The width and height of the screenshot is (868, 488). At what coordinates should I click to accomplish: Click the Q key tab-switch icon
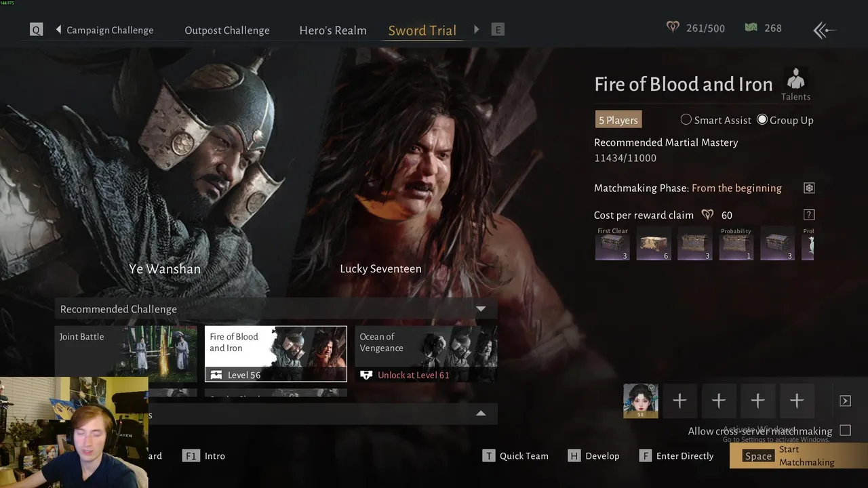point(36,30)
